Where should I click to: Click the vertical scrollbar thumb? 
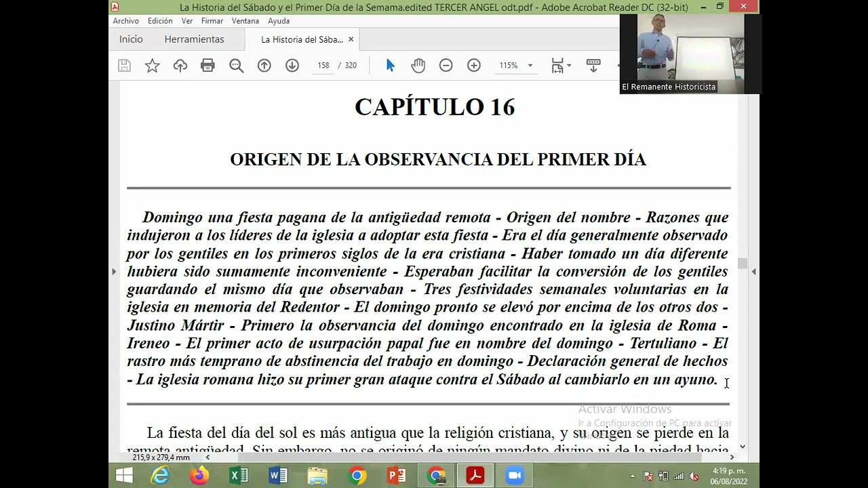pyautogui.click(x=743, y=264)
